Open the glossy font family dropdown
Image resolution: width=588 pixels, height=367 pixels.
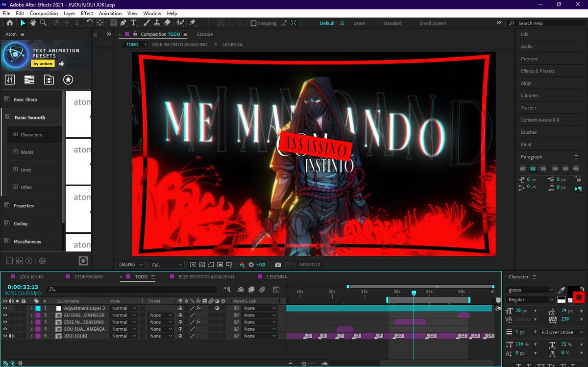point(531,290)
